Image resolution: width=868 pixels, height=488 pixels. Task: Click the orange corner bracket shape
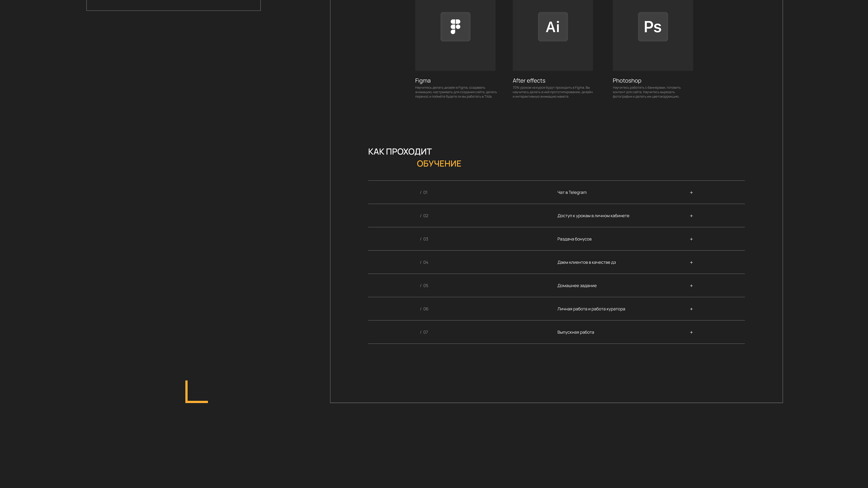[196, 393]
